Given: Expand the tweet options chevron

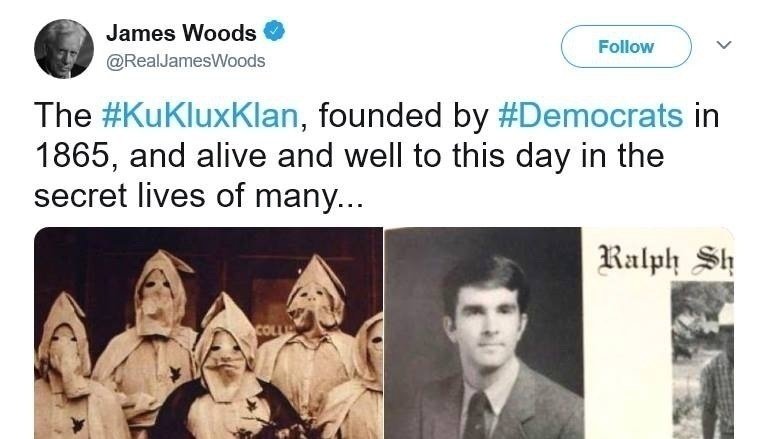Looking at the screenshot, I should click(x=724, y=45).
